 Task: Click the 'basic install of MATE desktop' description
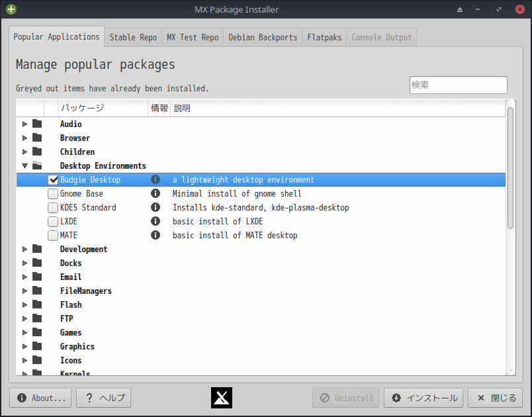coord(235,235)
